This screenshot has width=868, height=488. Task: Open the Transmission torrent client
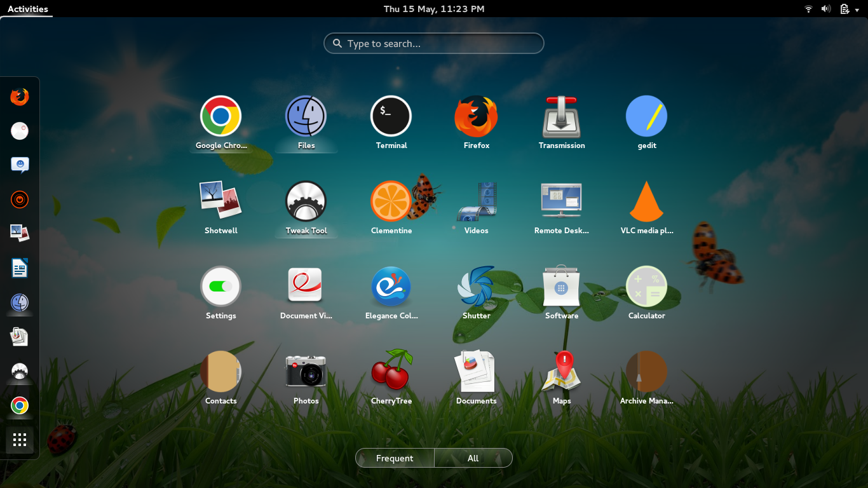coord(561,124)
